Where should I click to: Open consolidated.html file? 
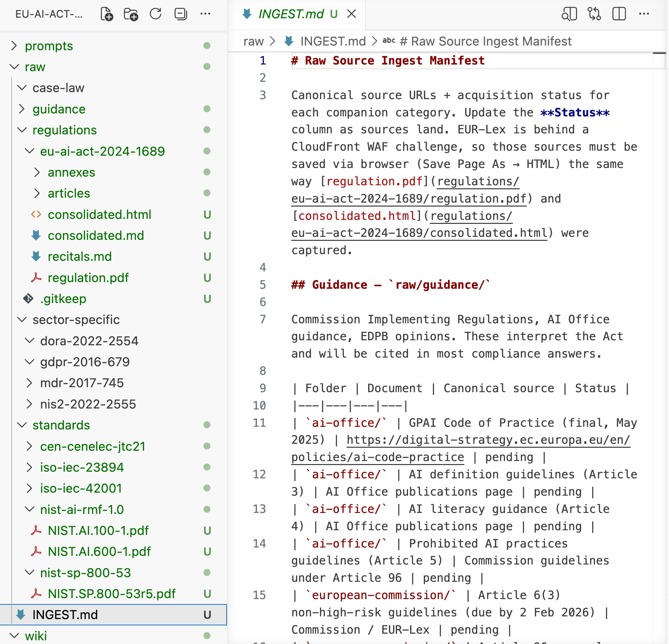point(99,215)
